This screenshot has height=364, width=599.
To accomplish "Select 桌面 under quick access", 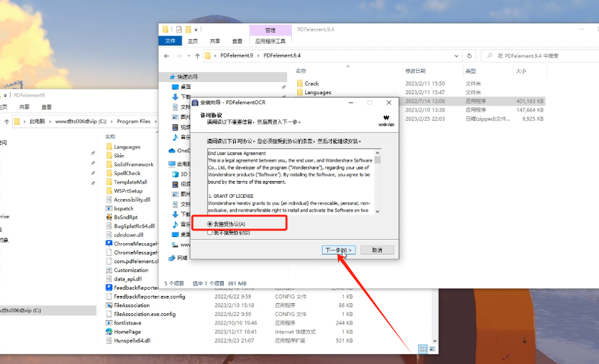I will (185, 87).
